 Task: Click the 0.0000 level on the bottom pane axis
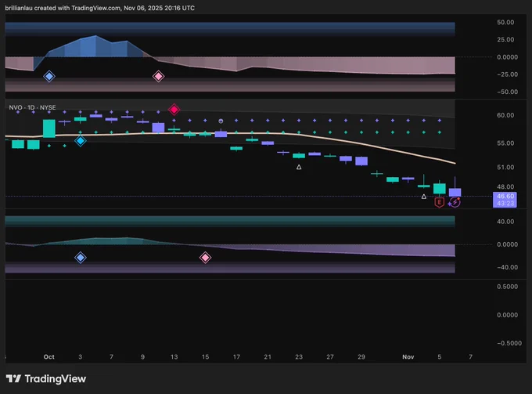505,244
